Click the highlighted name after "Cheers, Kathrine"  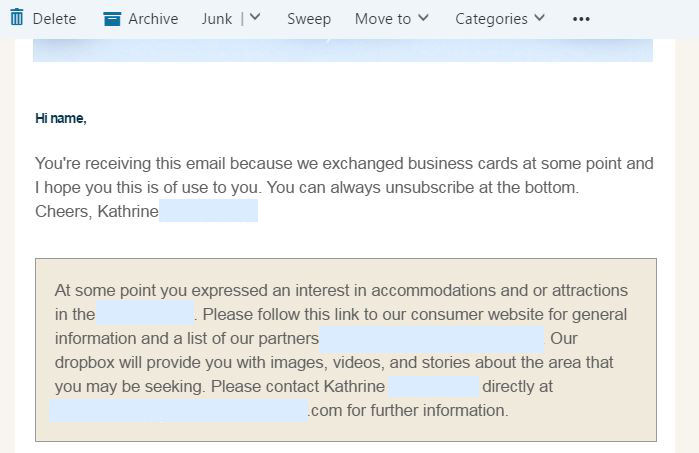[208, 211]
